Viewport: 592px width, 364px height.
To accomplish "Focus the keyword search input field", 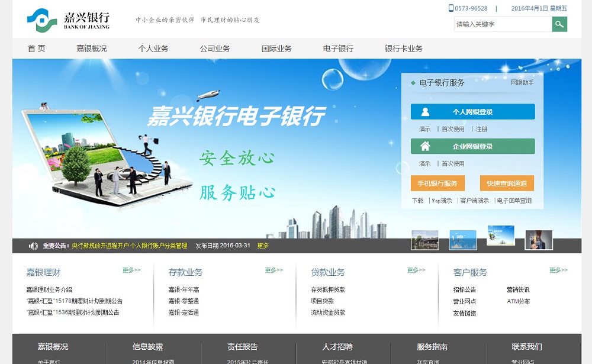I will (503, 24).
